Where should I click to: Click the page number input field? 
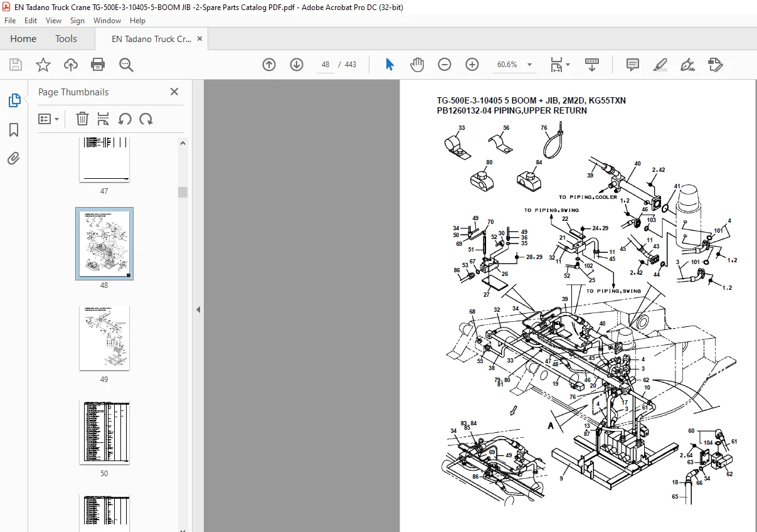pos(326,65)
